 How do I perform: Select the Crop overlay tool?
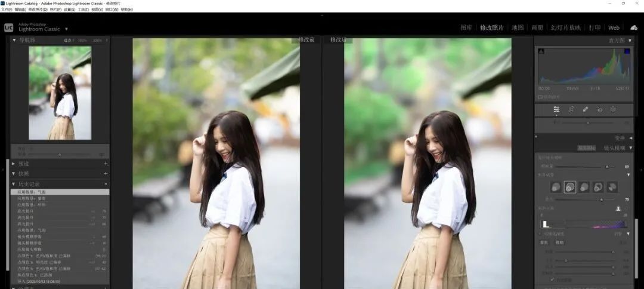(571, 109)
